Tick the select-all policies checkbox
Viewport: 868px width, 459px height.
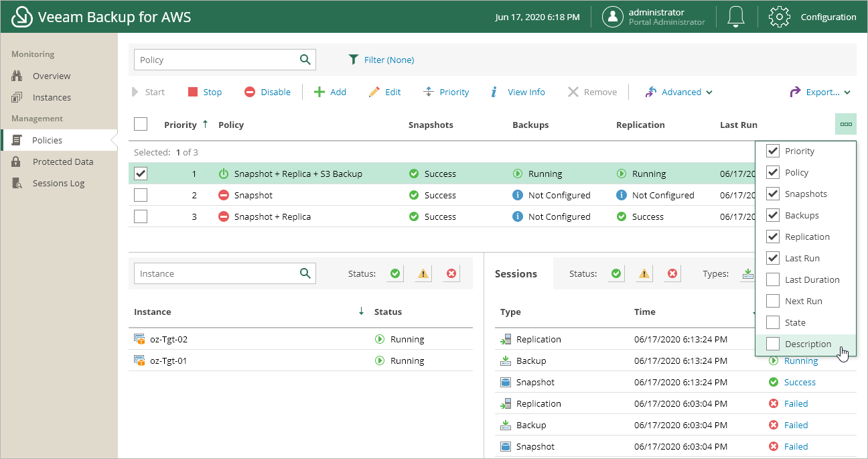coord(141,124)
